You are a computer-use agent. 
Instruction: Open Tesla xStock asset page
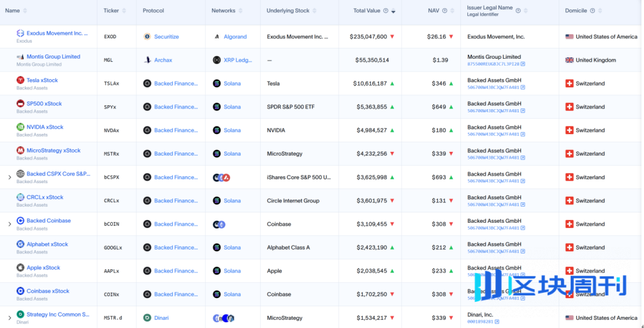click(x=42, y=80)
